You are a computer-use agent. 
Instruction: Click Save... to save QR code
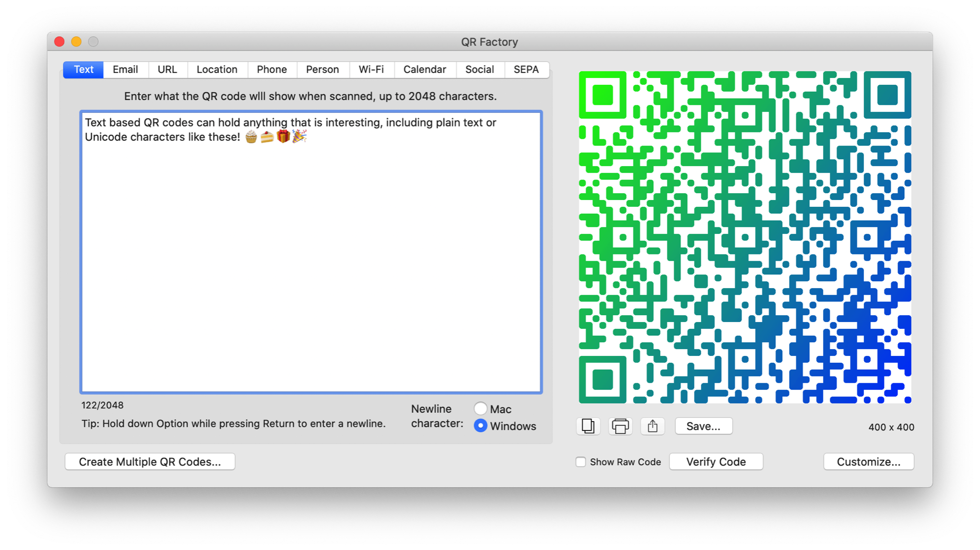(x=704, y=426)
